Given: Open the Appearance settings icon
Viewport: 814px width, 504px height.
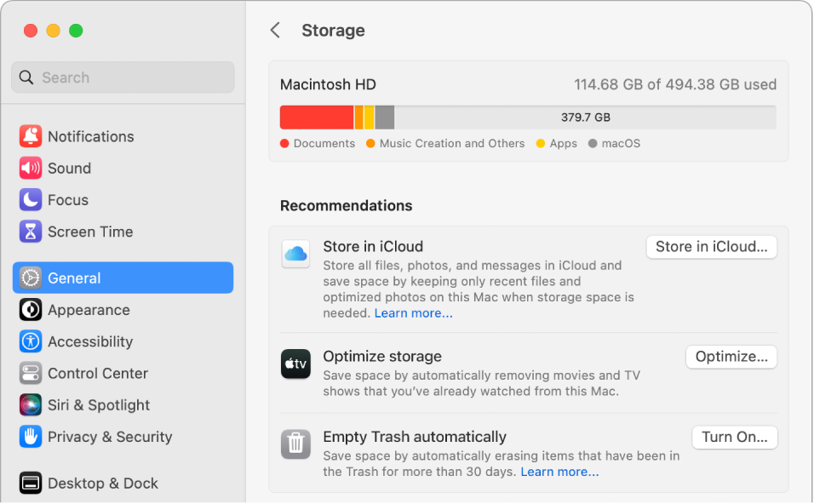Looking at the screenshot, I should (x=31, y=309).
